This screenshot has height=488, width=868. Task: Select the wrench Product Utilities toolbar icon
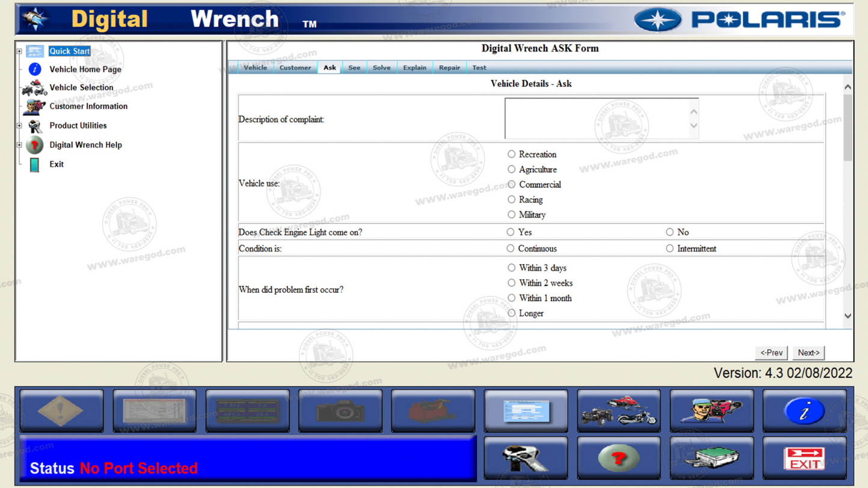coord(526,458)
